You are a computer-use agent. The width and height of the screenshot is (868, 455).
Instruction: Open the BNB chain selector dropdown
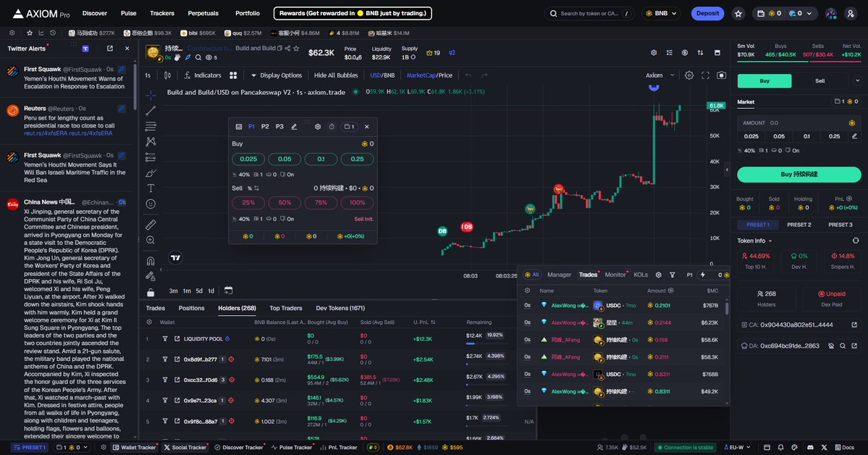(662, 13)
